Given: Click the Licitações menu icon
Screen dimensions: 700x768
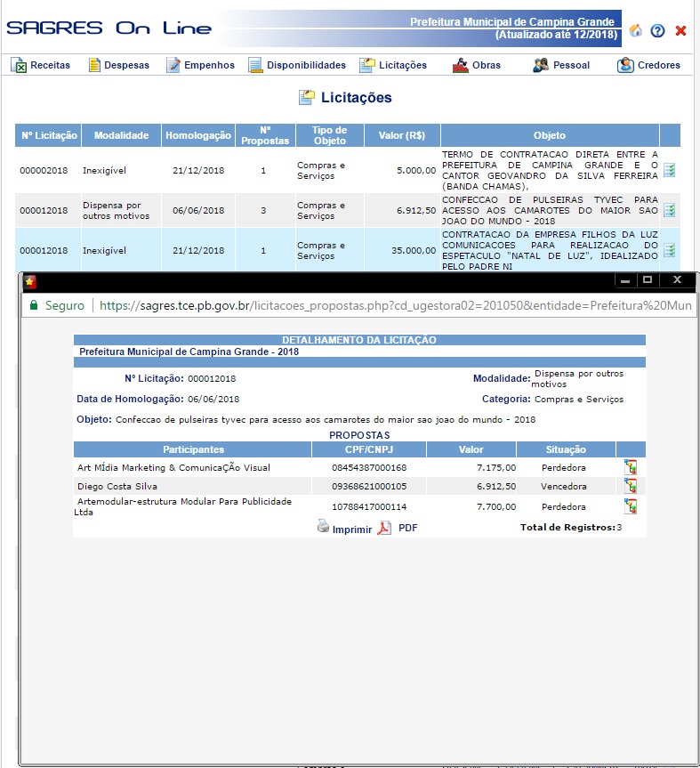Looking at the screenshot, I should 367,65.
